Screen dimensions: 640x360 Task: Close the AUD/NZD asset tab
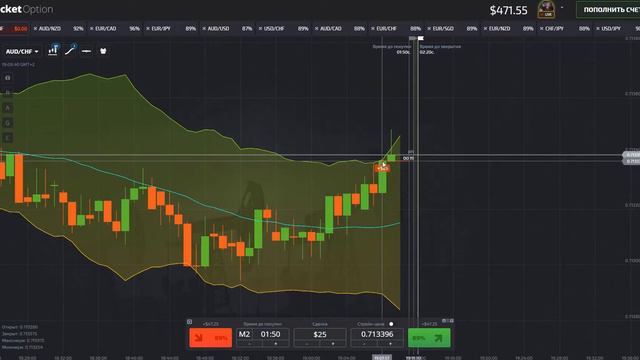[36, 29]
